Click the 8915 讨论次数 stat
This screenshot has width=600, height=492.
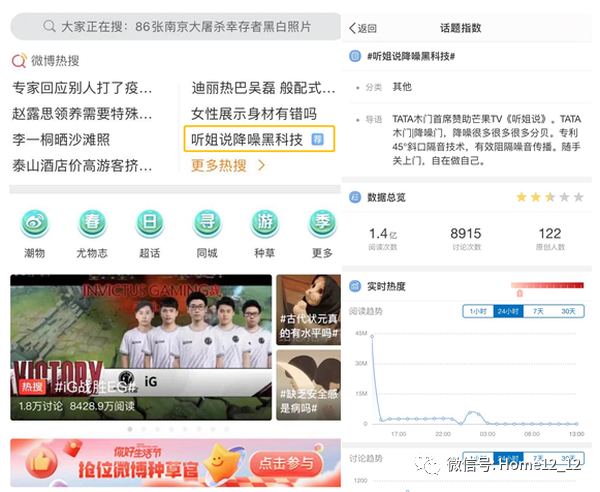(x=466, y=239)
